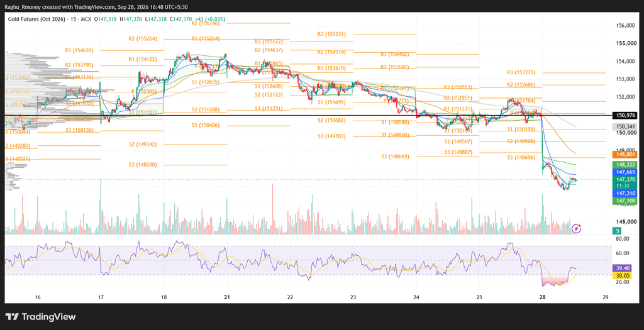Click the purple RSI value label 39.40

625,268
